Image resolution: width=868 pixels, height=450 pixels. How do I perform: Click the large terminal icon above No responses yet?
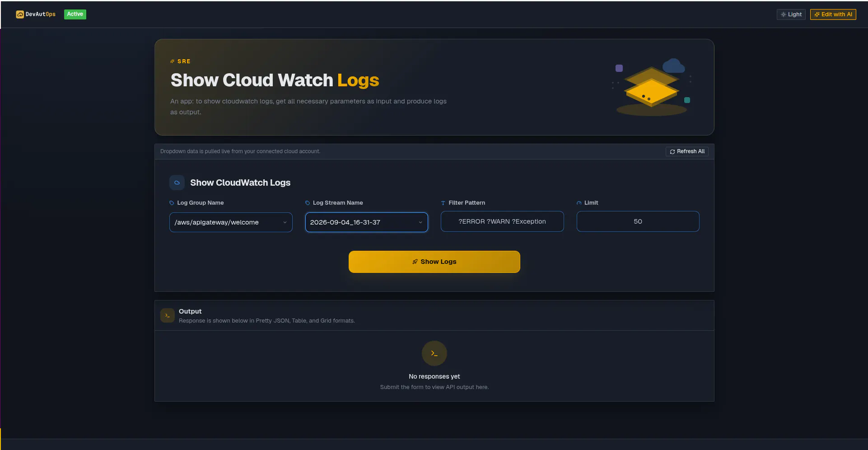tap(434, 353)
